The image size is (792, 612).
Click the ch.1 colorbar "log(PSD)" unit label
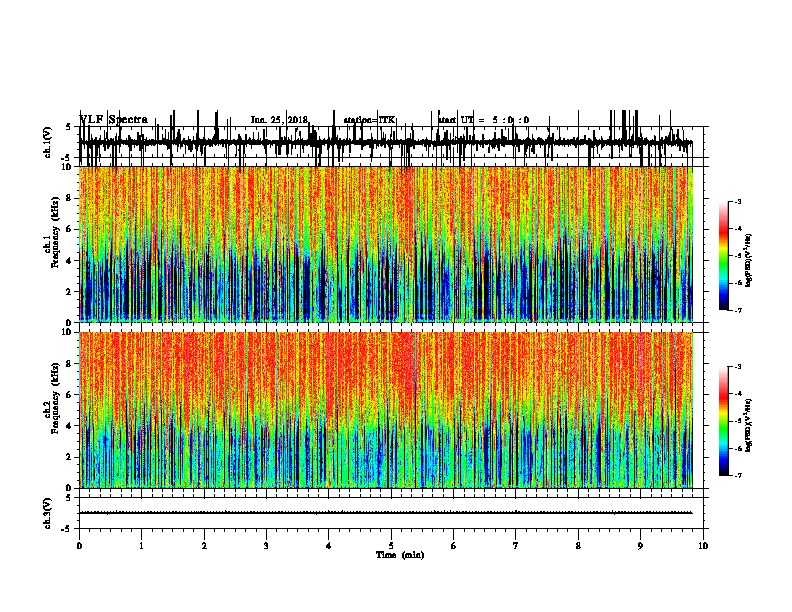pos(749,260)
